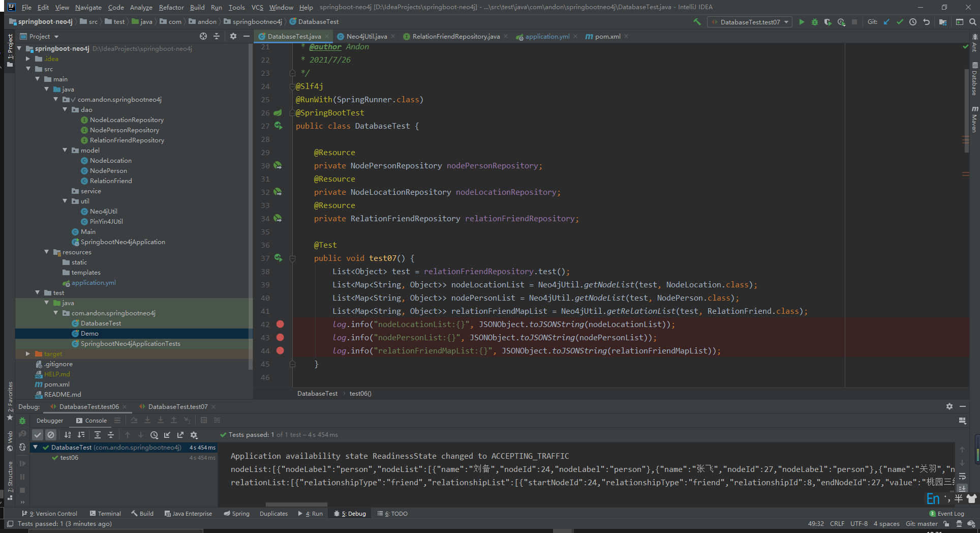Open the VCS menu
The image size is (980, 533).
(x=257, y=7)
